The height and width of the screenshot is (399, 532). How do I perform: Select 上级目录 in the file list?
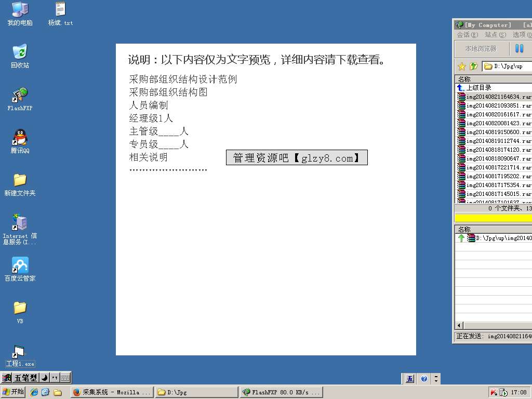[478, 88]
